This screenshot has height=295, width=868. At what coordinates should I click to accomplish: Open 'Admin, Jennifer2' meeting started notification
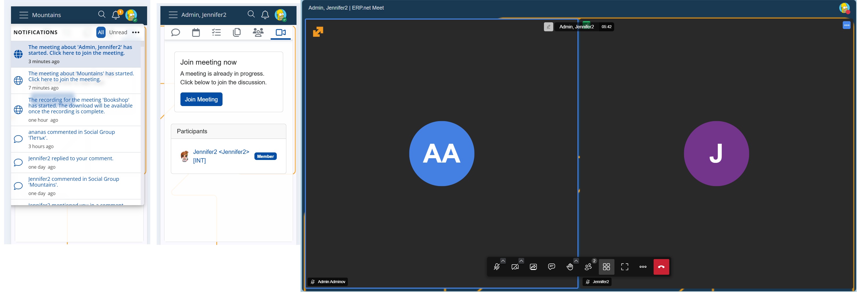pyautogui.click(x=76, y=54)
